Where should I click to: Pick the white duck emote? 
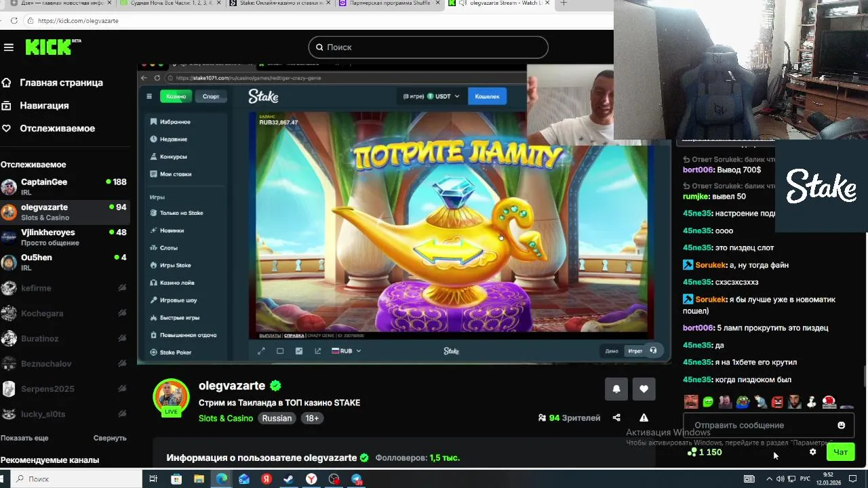[812, 402]
